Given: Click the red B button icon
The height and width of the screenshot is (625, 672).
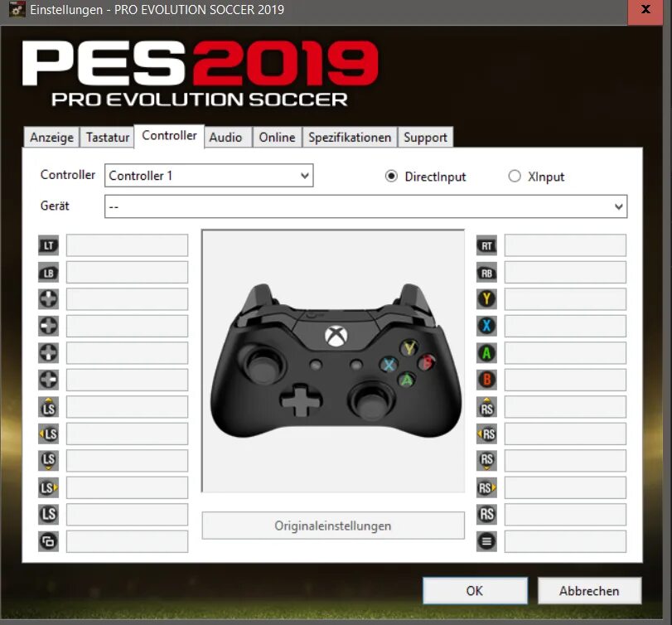Looking at the screenshot, I should 486,380.
